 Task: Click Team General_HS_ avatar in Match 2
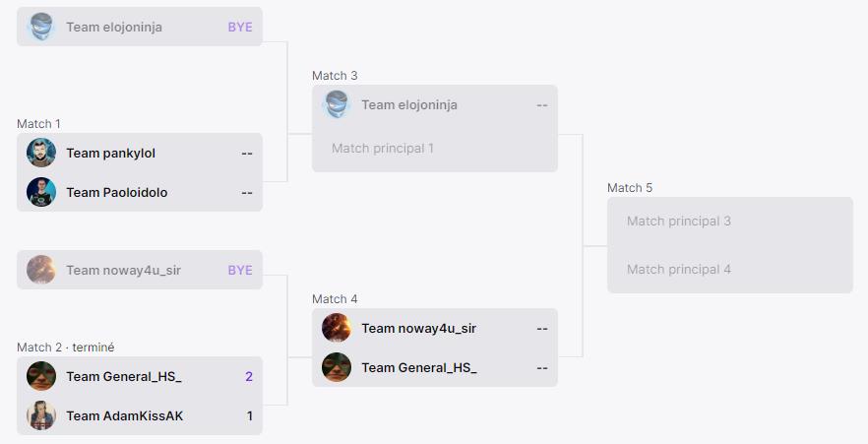pyautogui.click(x=41, y=376)
